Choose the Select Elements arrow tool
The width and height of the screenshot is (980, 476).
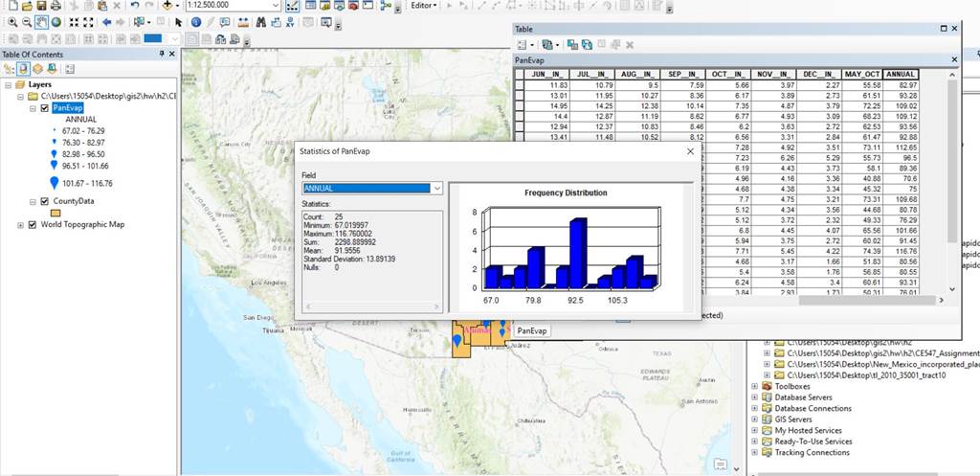(x=179, y=22)
